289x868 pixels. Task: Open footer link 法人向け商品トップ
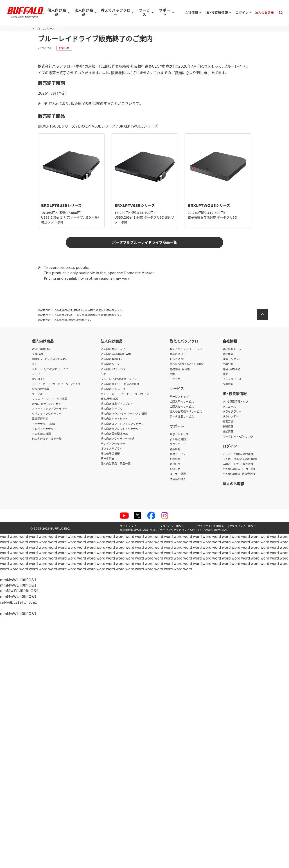tap(113, 349)
